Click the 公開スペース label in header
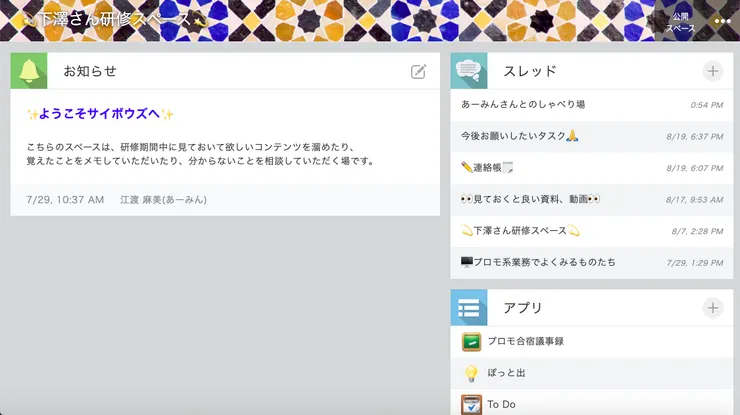 coord(681,22)
